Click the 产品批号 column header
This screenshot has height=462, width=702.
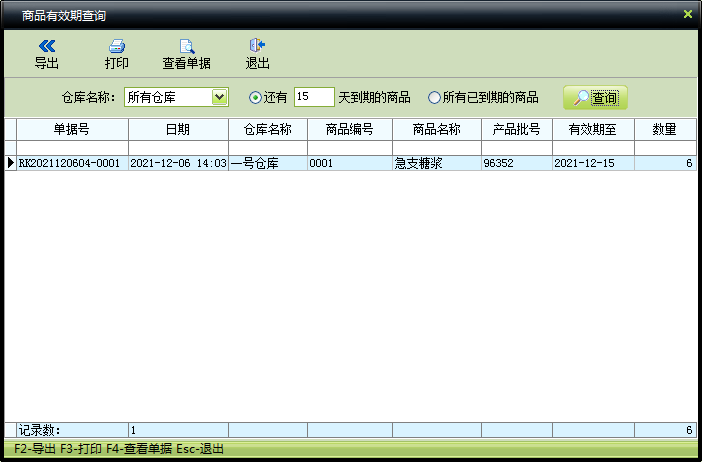point(517,129)
